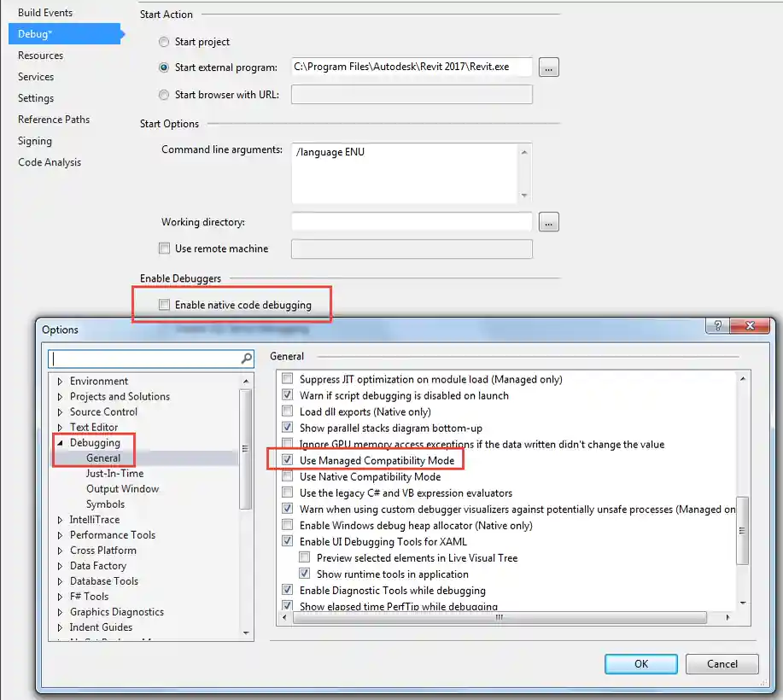Click the help icon on the Options title bar

[716, 325]
